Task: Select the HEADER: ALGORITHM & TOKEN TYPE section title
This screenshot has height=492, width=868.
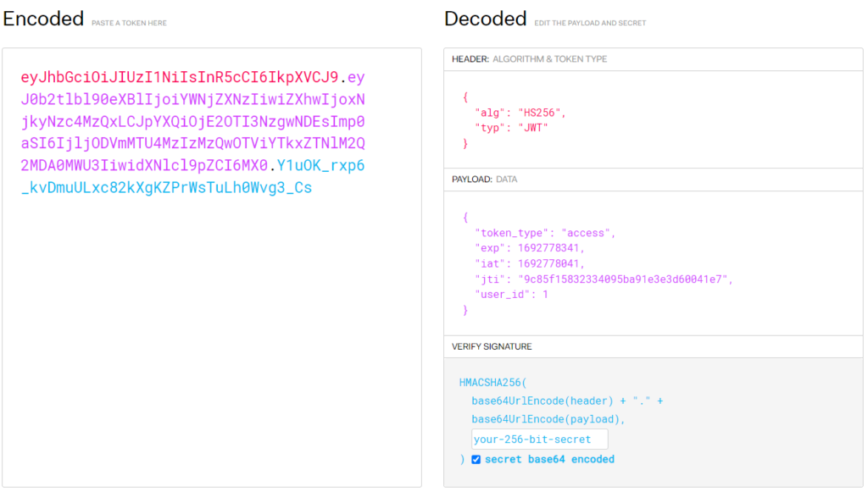Action: (529, 59)
